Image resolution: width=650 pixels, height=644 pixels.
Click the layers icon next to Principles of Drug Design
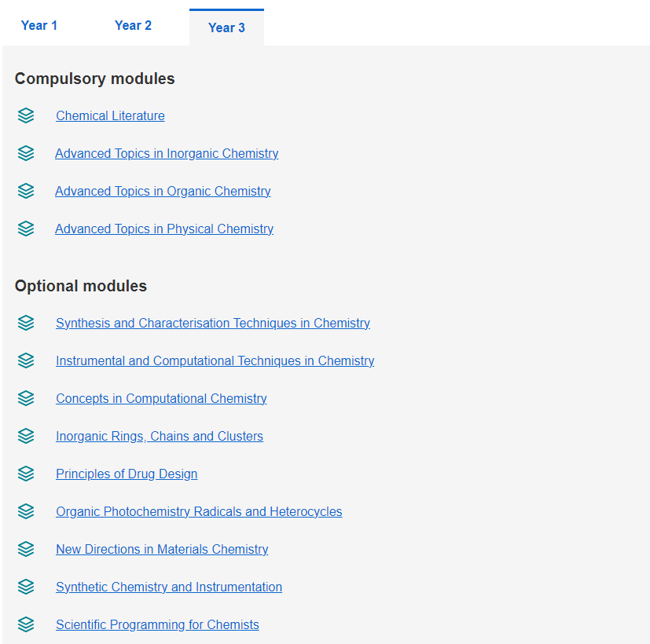point(26,474)
